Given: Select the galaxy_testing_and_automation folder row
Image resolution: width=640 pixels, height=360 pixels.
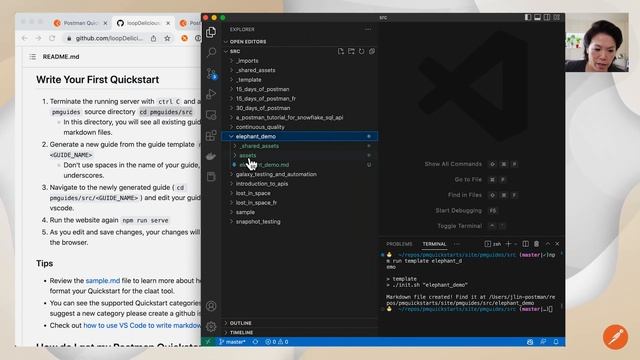Looking at the screenshot, I should pos(300,174).
